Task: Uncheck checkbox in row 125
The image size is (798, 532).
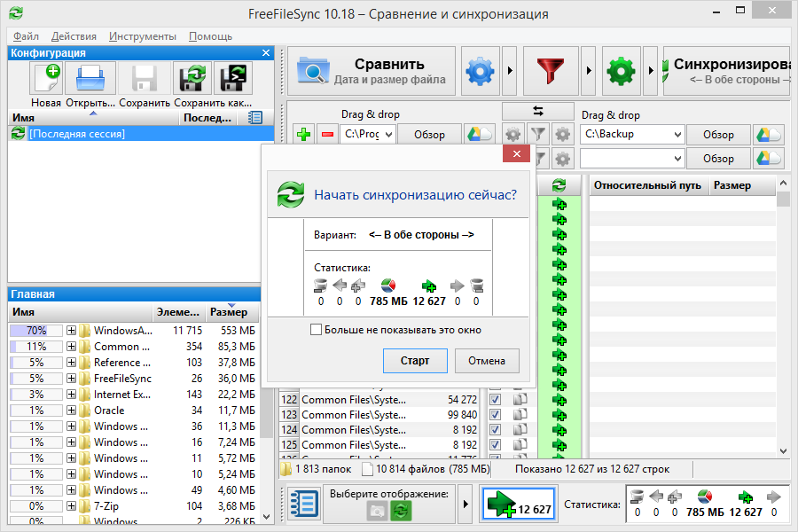Action: [495, 445]
